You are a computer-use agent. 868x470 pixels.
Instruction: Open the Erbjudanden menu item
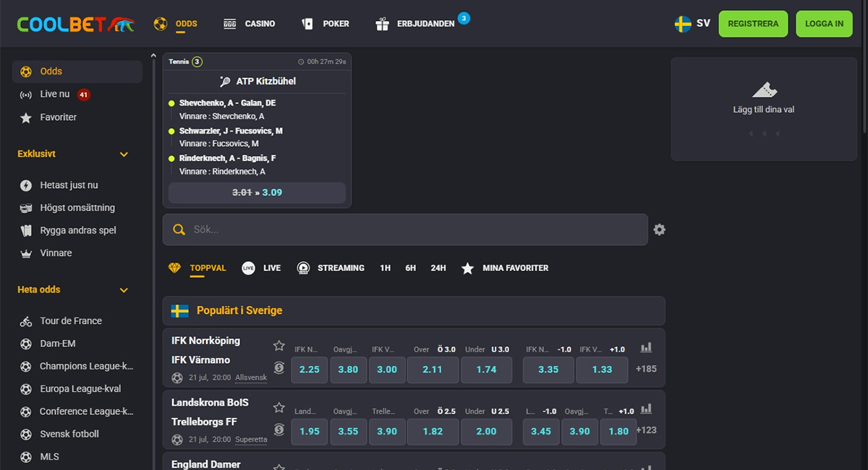point(416,24)
